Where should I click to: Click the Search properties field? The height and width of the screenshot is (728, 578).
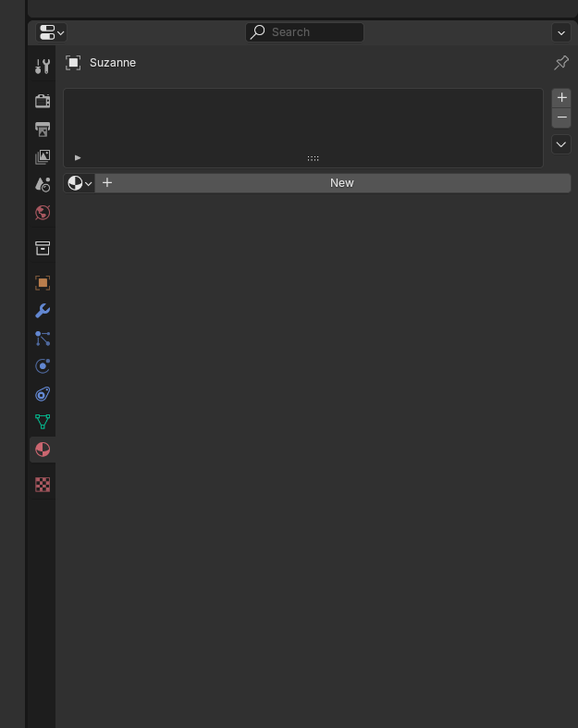[304, 32]
